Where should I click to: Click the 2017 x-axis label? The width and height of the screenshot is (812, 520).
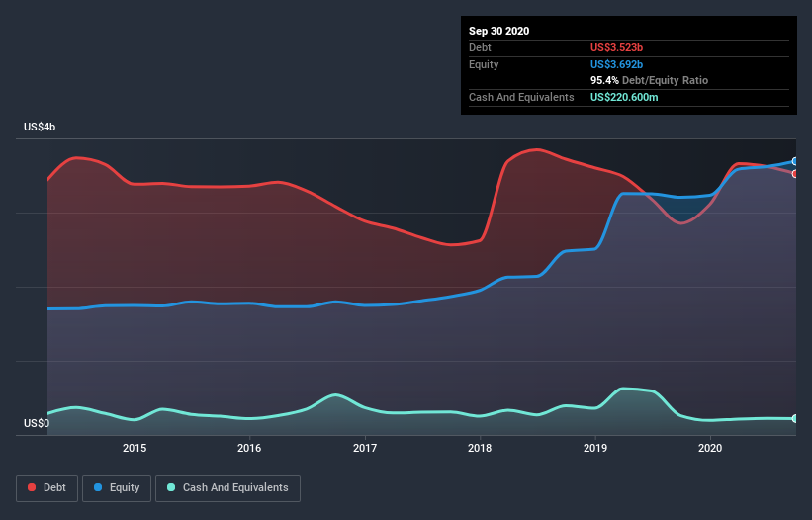[x=365, y=448]
